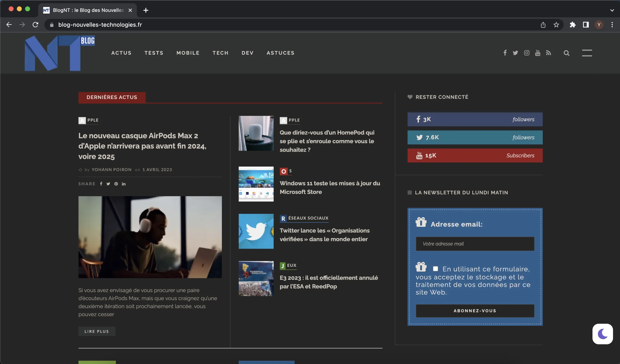620x364 pixels.
Task: Open the HomePod article thumbnail
Action: pyautogui.click(x=256, y=133)
